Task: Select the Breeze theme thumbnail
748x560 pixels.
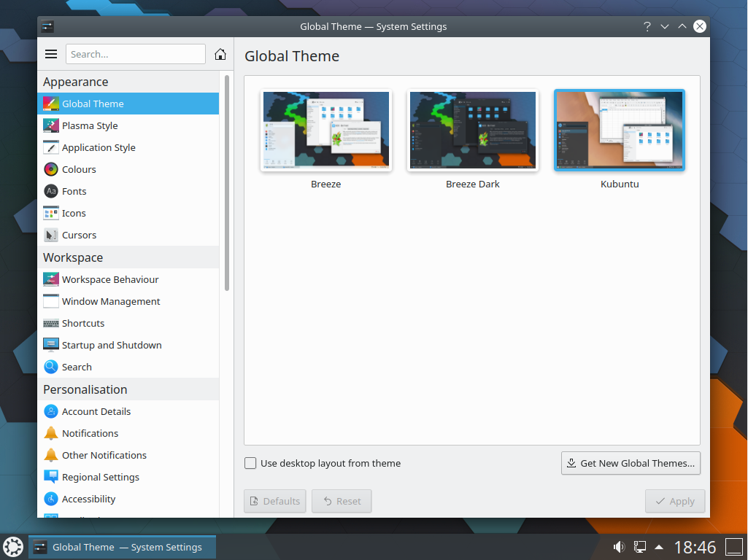Action: 325,130
